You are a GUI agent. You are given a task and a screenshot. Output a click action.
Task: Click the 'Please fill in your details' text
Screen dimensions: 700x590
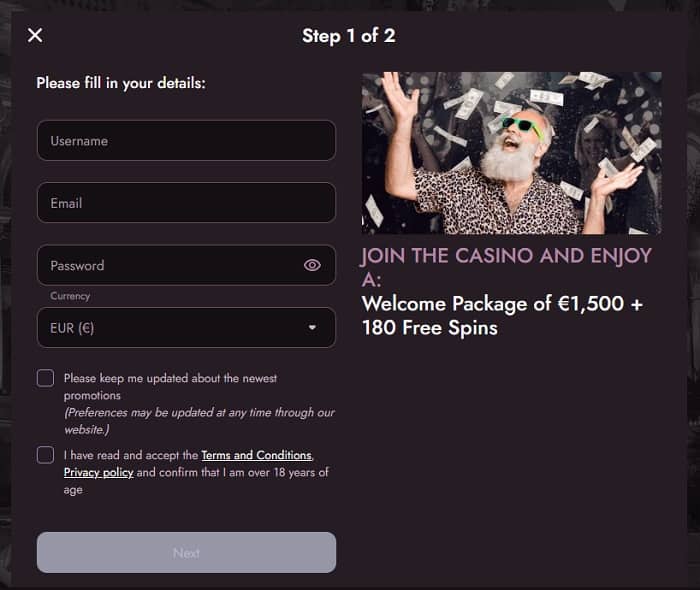pyautogui.click(x=121, y=83)
